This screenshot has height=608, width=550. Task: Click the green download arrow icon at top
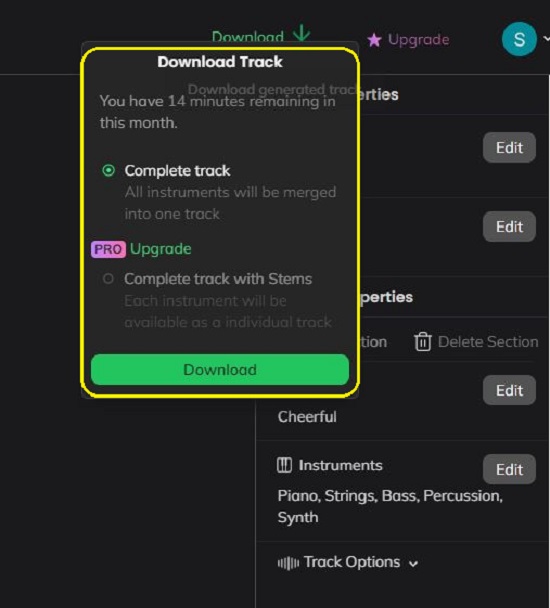301,33
